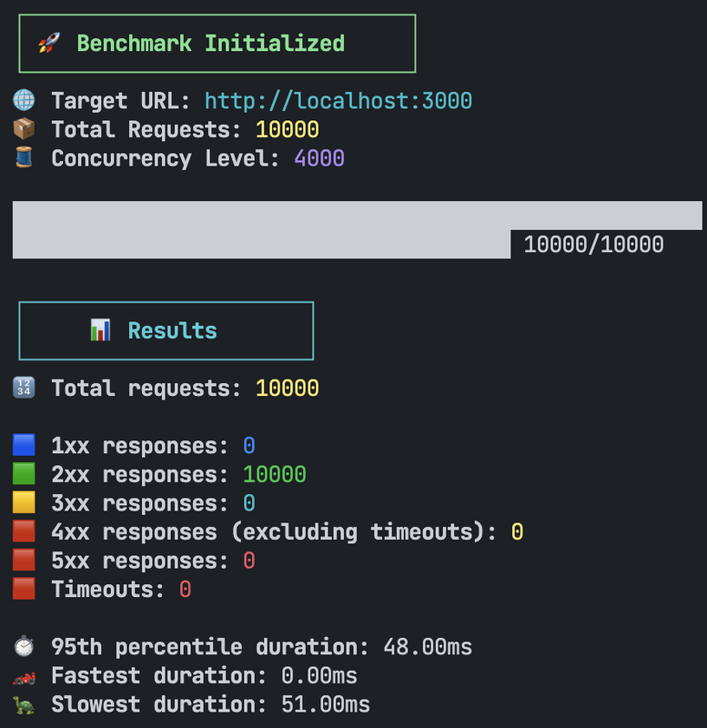Click the green square for 2xx responses
This screenshot has width=707, height=728.
24,474
